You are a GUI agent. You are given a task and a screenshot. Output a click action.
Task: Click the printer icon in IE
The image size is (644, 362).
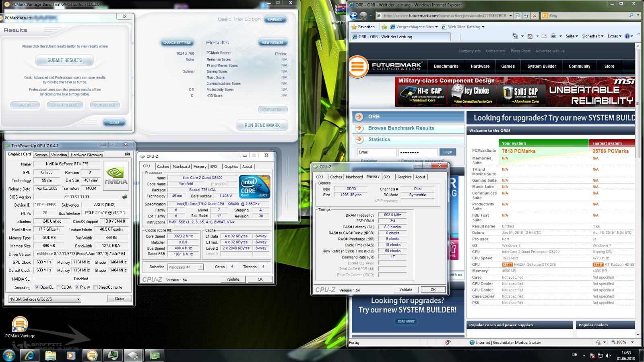[x=553, y=36]
